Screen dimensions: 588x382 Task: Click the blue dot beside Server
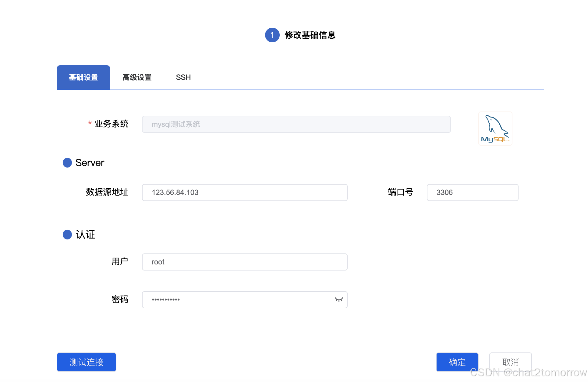coord(67,163)
